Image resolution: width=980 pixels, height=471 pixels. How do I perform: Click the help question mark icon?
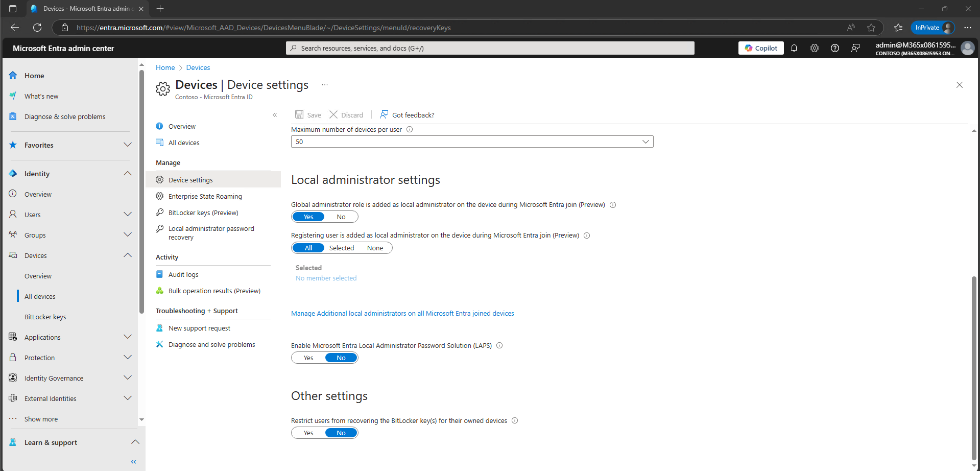(x=835, y=48)
